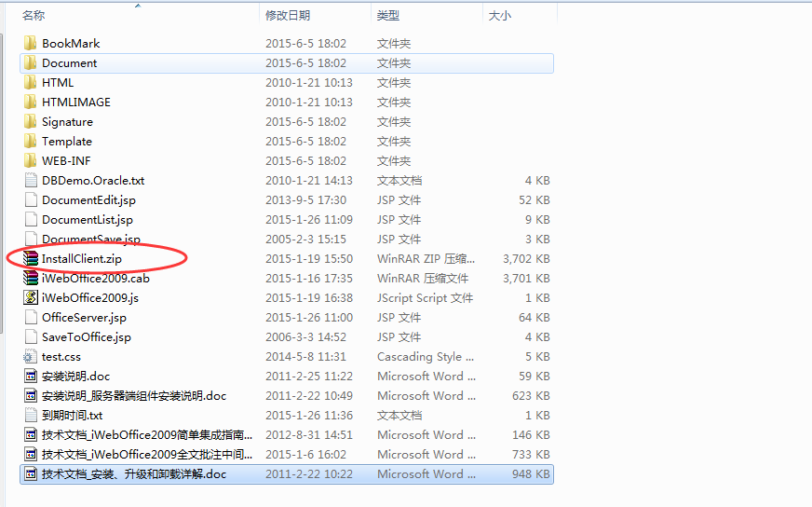Click the 技术文档_iWebOffice2009简单集成指南 Word icon

click(x=31, y=434)
